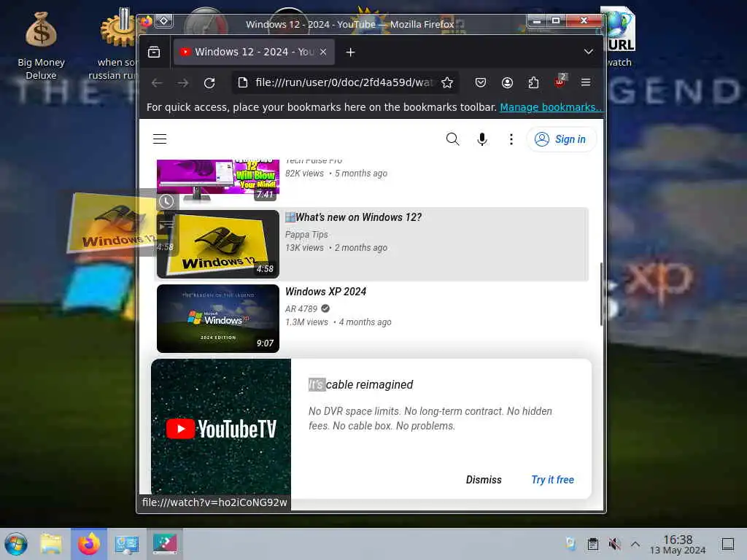The width and height of the screenshot is (747, 560).
Task: Click the address bar file URL
Action: pos(343,82)
